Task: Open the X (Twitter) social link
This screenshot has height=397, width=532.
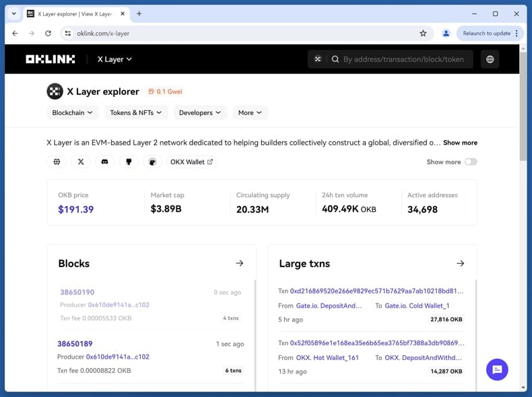Action: point(81,162)
